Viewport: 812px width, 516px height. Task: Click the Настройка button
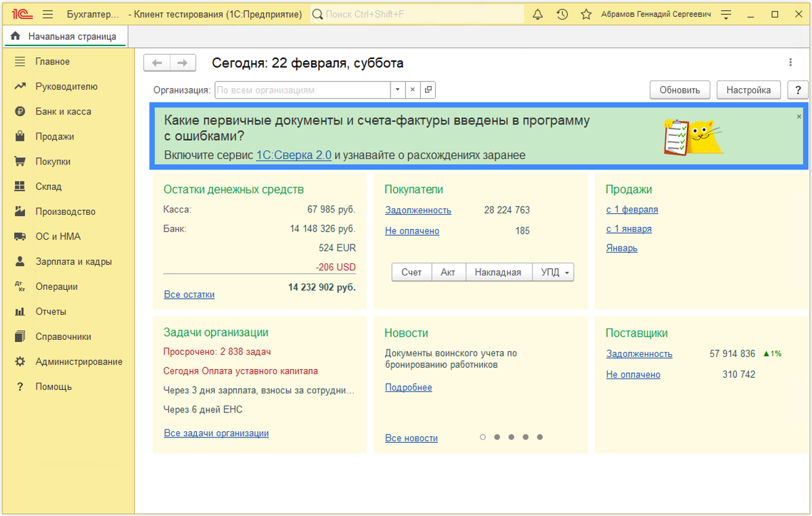pos(748,90)
